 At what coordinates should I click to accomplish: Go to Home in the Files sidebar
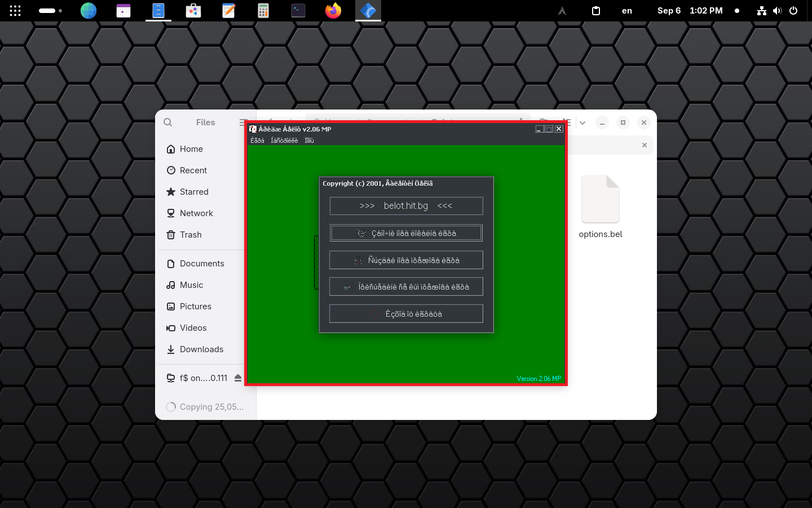(x=205, y=149)
